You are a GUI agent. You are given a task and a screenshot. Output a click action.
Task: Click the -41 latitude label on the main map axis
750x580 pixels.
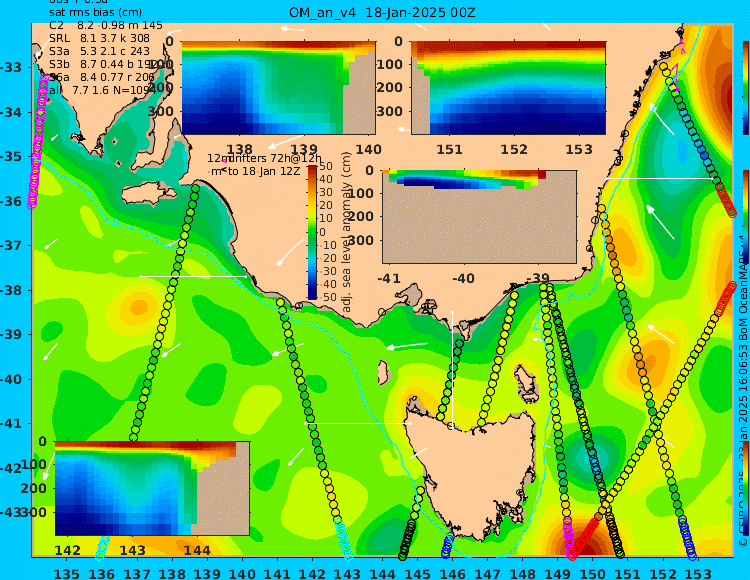pyautogui.click(x=11, y=424)
